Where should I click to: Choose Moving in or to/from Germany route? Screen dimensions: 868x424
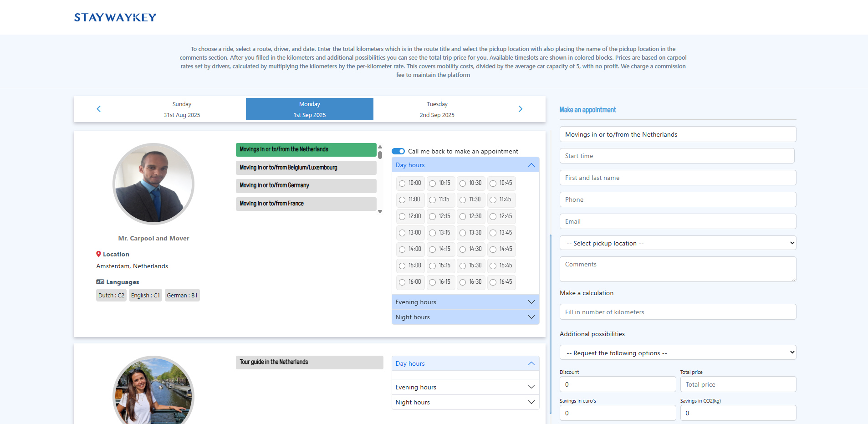coord(306,185)
